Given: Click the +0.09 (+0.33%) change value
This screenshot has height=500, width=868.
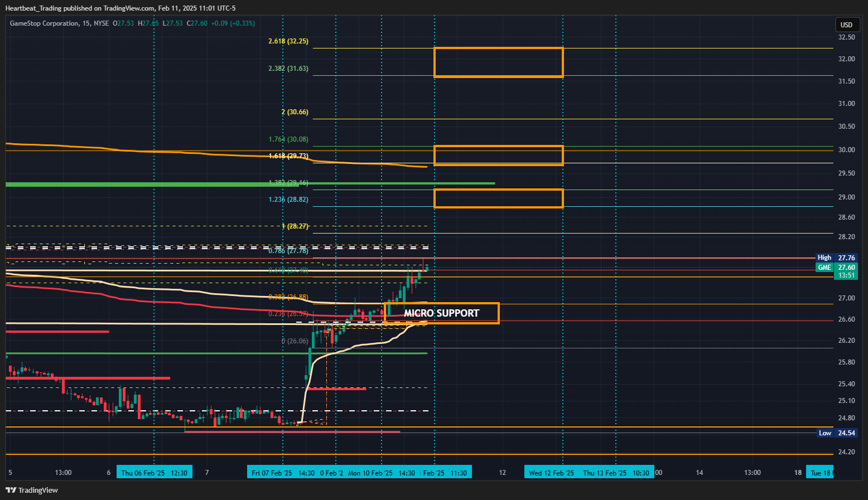Looking at the screenshot, I should click(x=233, y=23).
